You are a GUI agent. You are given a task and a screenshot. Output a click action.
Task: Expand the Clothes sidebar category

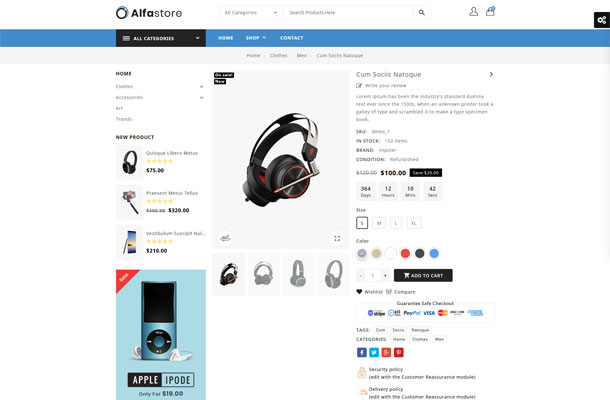pos(202,86)
